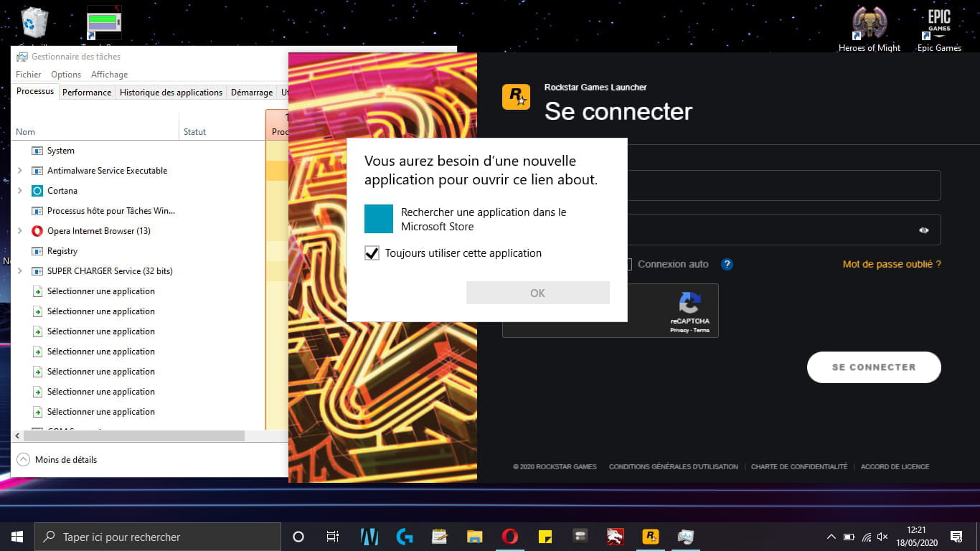Switch to the Démarrage tab

tap(252, 93)
